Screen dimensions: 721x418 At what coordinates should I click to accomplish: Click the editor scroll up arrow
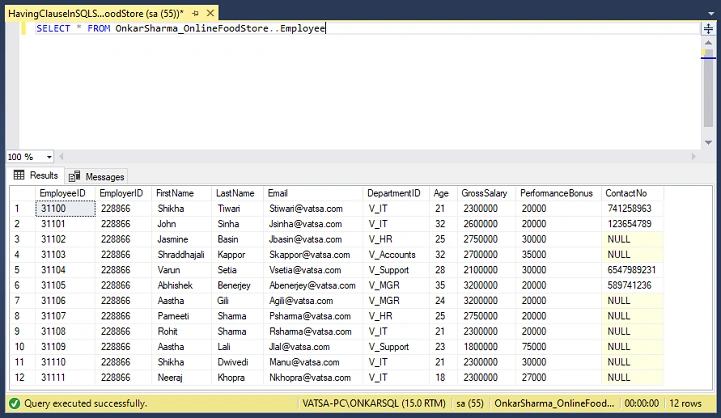click(x=708, y=42)
